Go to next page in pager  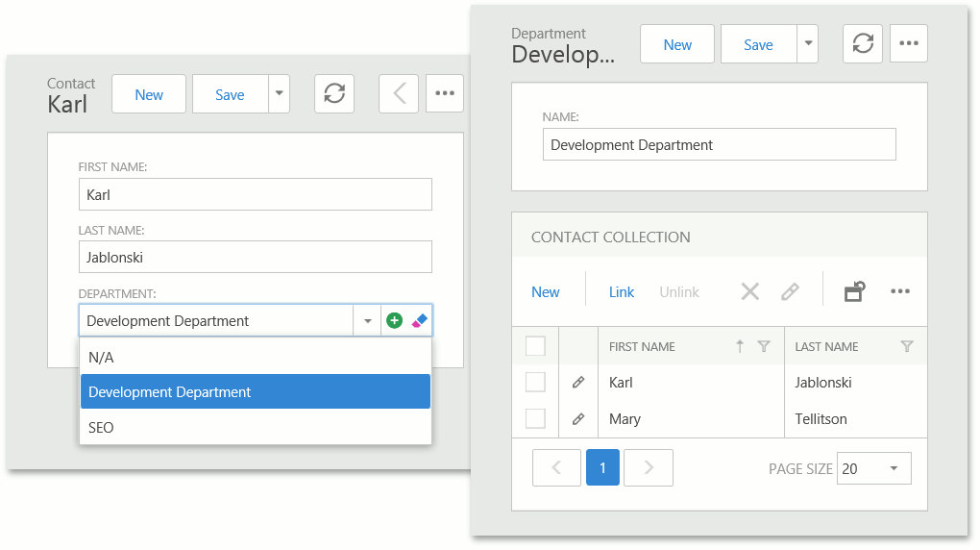[x=649, y=467]
